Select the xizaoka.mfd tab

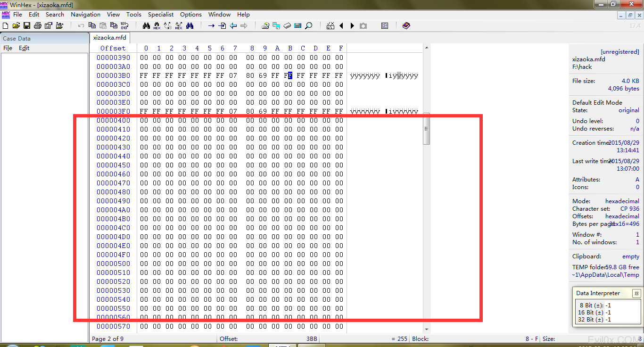(109, 38)
